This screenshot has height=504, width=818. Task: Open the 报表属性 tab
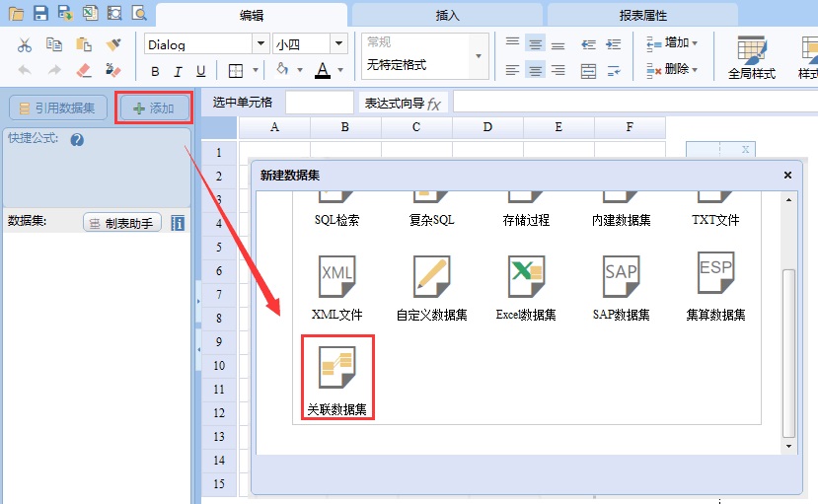coord(643,15)
